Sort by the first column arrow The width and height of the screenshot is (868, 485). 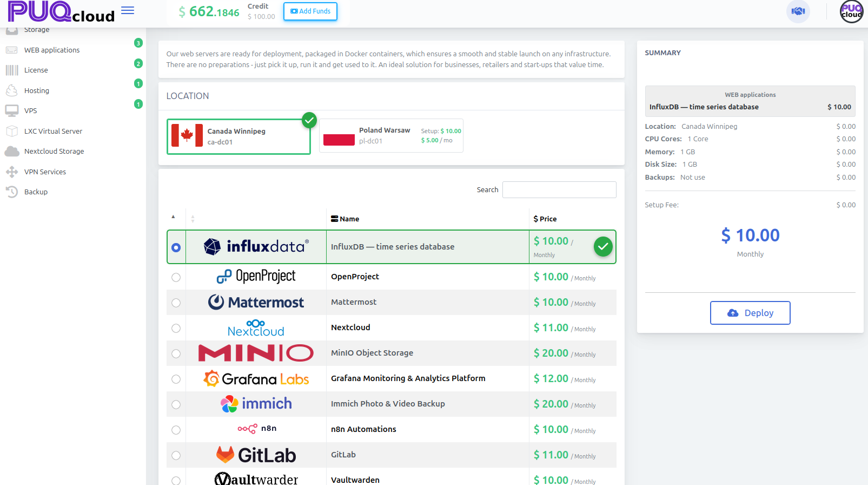coord(174,217)
